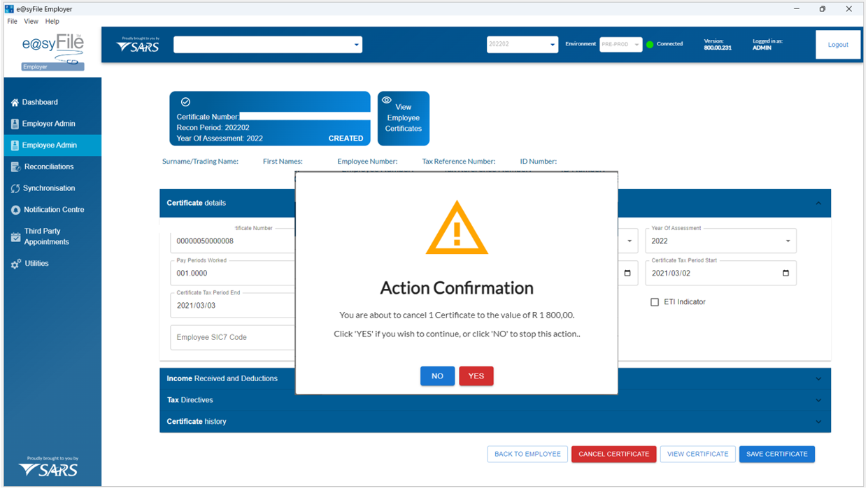Image resolution: width=868 pixels, height=491 pixels.
Task: Open the File menu
Action: coord(12,22)
